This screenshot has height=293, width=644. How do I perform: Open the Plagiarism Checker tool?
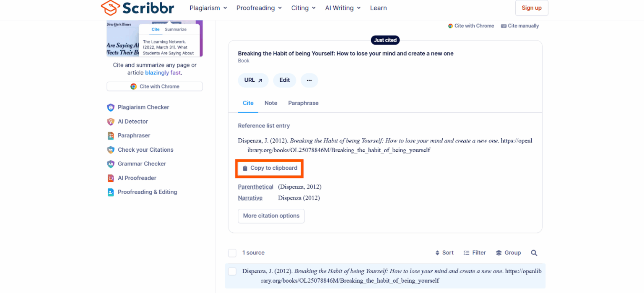(x=143, y=107)
